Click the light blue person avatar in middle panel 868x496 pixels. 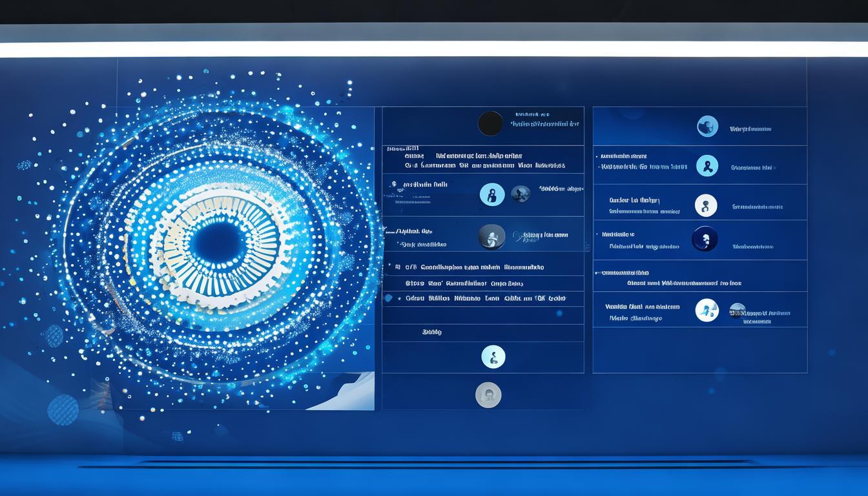492,194
